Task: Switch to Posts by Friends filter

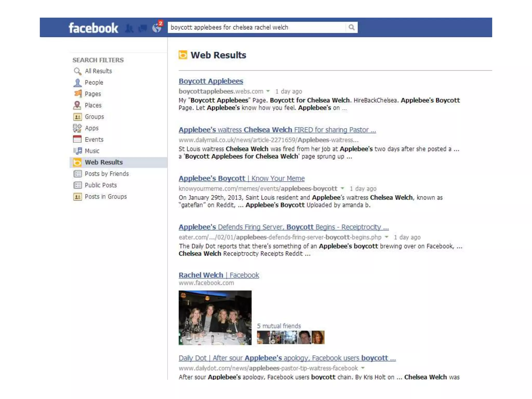Action: point(107,174)
